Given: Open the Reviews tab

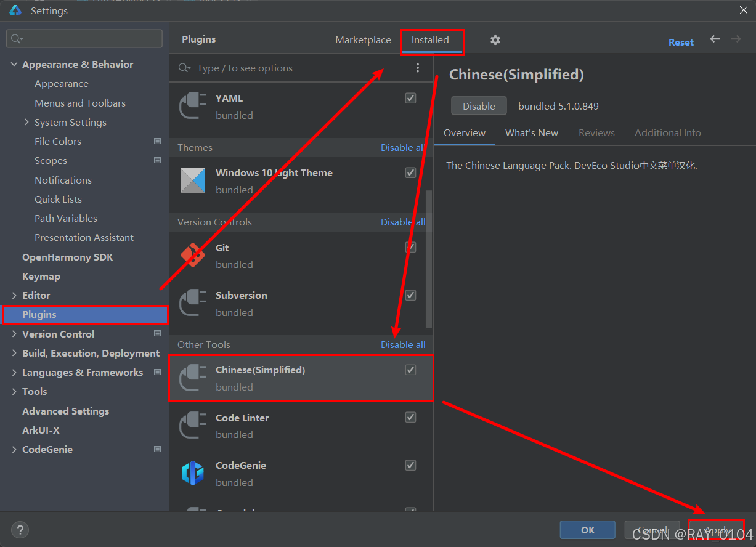Looking at the screenshot, I should [596, 132].
